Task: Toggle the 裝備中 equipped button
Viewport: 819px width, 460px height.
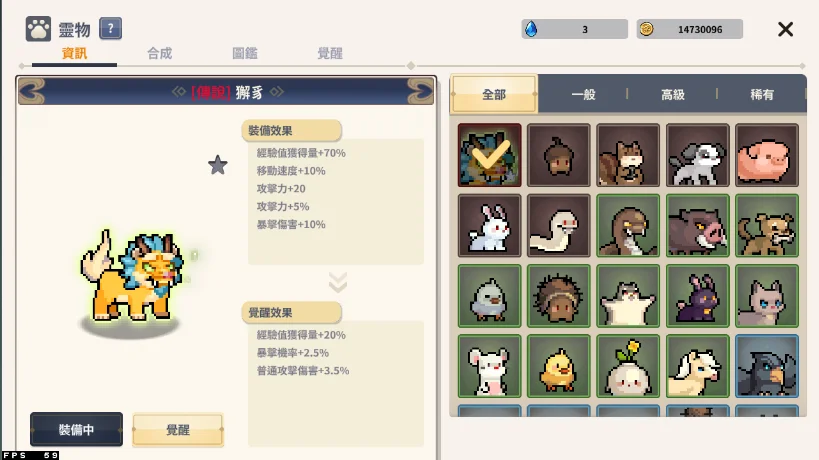Action: (76, 429)
